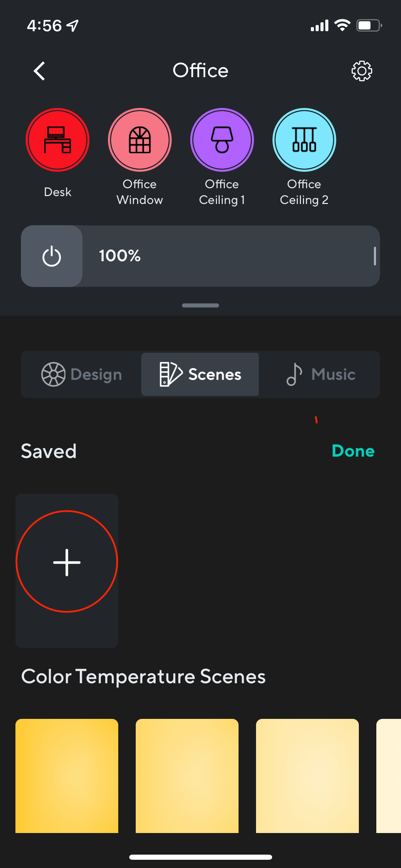Toggle the lights power button off
Screen dimensions: 401x868
(x=51, y=256)
